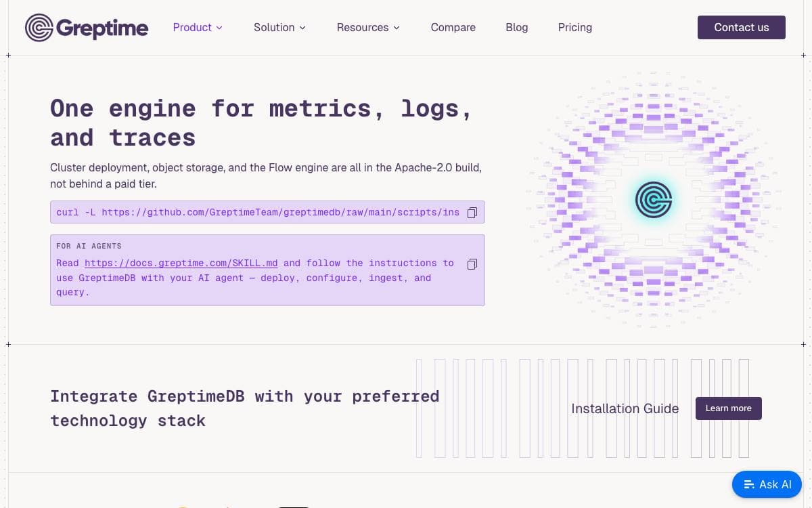
Task: View the Pricing page
Action: (575, 28)
